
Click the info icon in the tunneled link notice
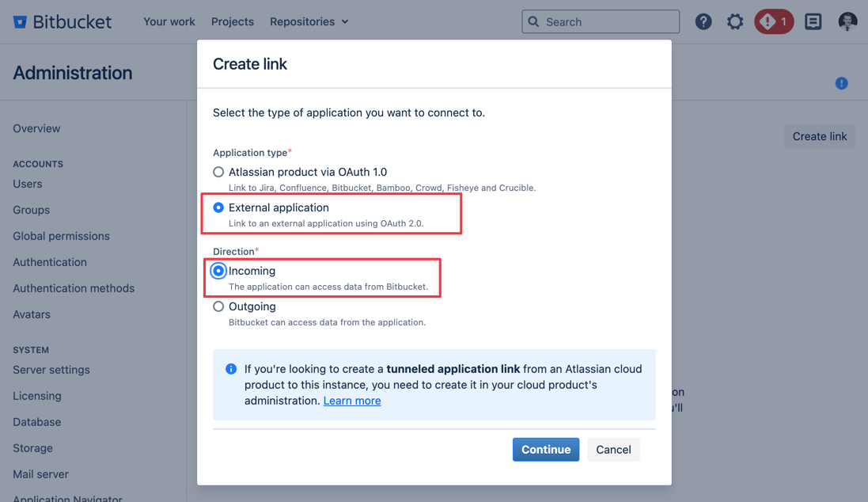(x=230, y=368)
